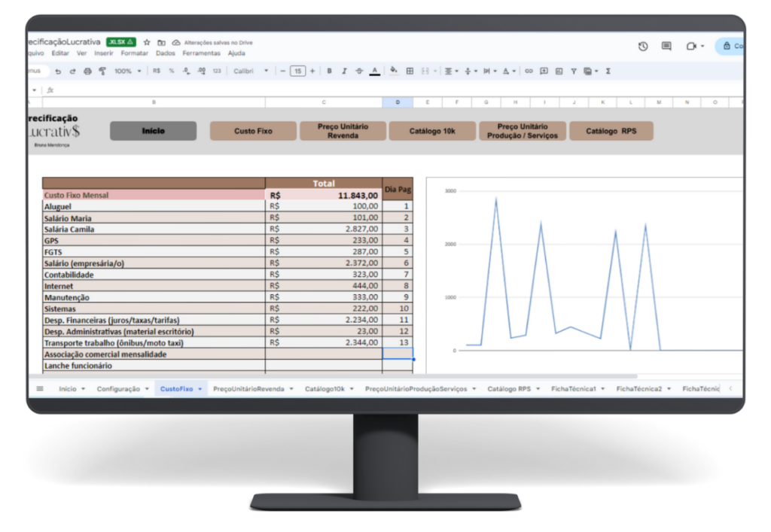Switch to the PreçoUnitárioRevenda sheet tab
The height and width of the screenshot is (532, 771).
pos(248,388)
